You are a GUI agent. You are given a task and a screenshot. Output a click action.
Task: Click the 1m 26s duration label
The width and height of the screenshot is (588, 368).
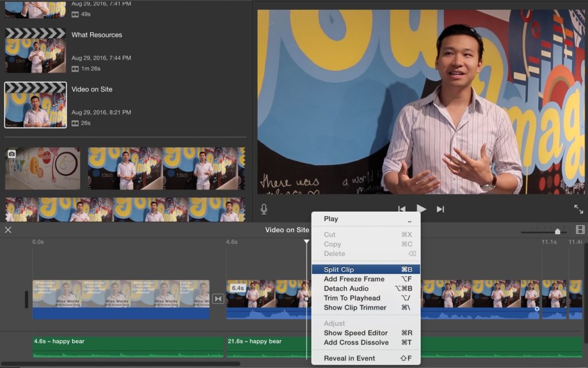tap(91, 69)
